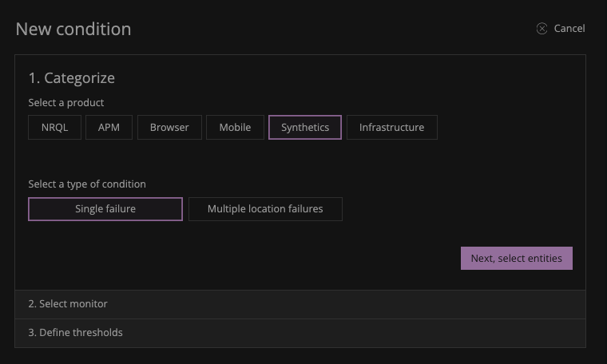607x364 pixels.
Task: Click the Select a type of condition label
Action: [x=87, y=184]
